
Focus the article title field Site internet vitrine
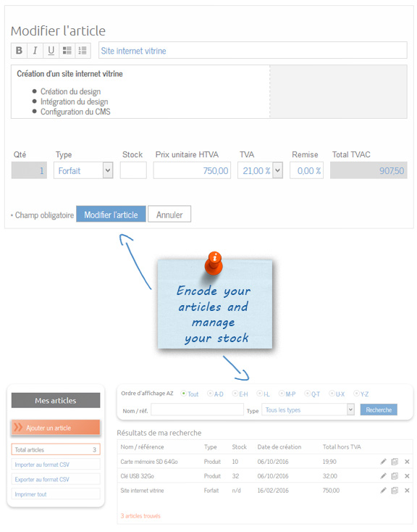253,51
